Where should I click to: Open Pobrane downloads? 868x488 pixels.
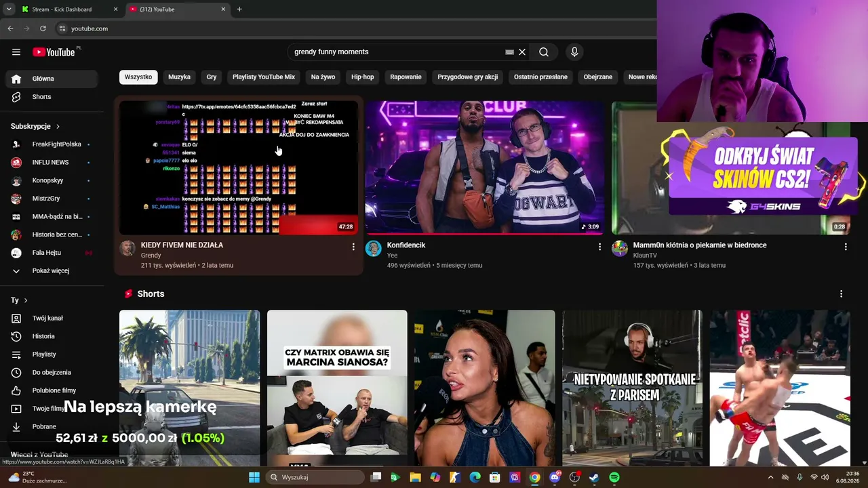[53, 427]
